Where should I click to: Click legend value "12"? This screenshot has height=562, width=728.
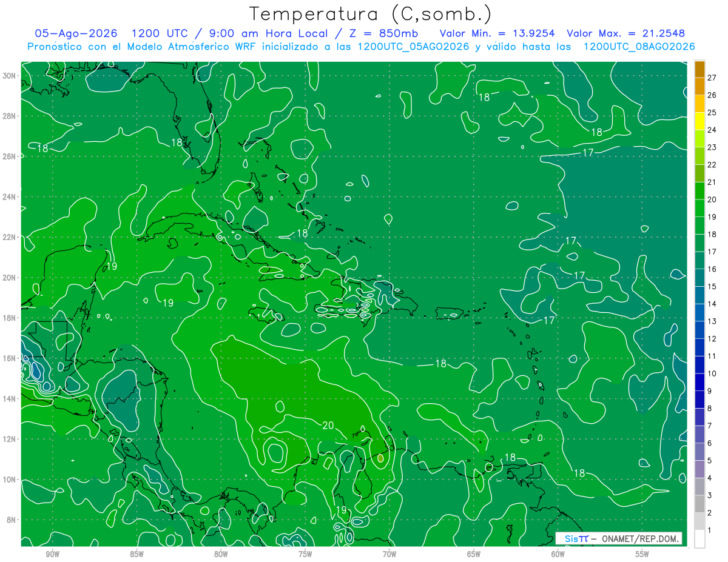(712, 338)
